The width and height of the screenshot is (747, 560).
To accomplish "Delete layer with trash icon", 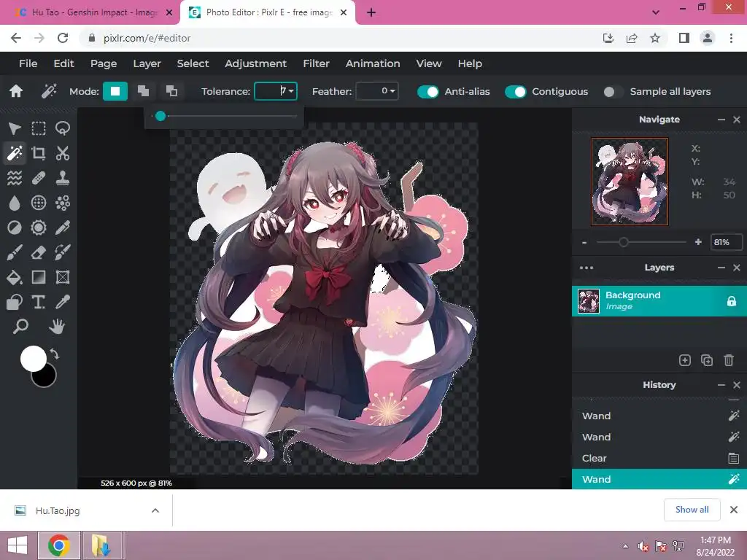I will 729,360.
